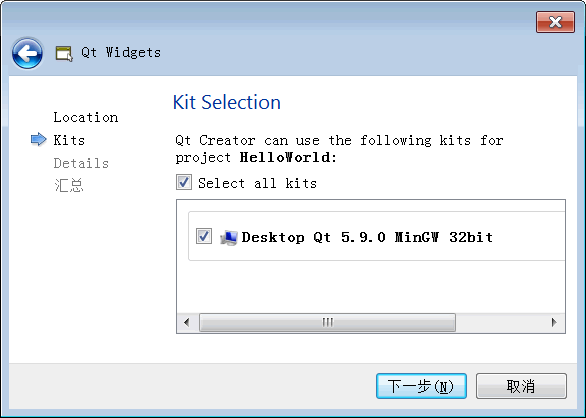Expand the Desktop Qt 5.9.0 MinGW 32bit row
The width and height of the screenshot is (586, 418).
pos(377,236)
